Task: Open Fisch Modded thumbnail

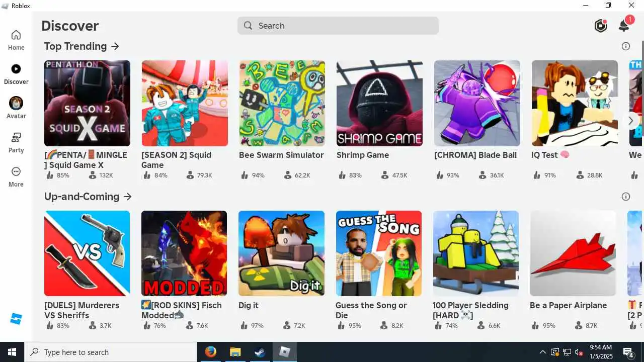Action: pos(184,253)
